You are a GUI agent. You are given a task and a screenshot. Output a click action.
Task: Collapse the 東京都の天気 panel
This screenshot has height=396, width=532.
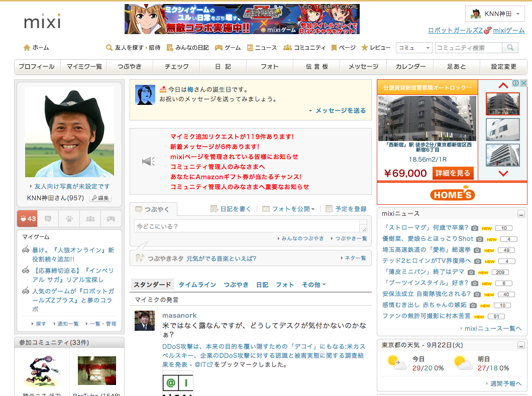521,345
